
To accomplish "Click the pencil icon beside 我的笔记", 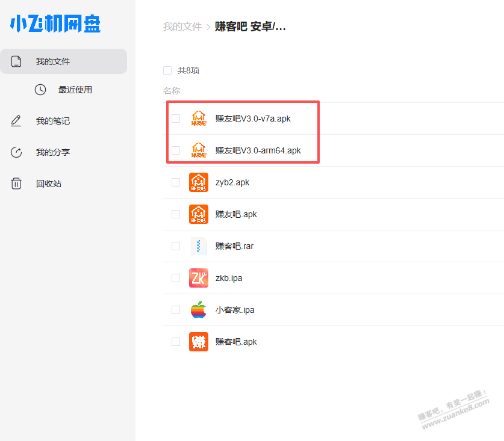I will pyautogui.click(x=16, y=121).
